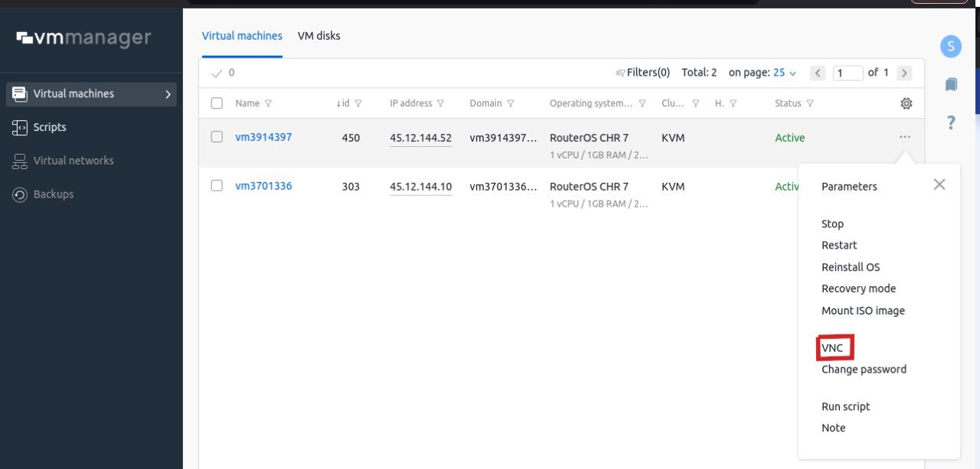Choose Change password from the menu
The height and width of the screenshot is (469, 980).
coord(864,370)
